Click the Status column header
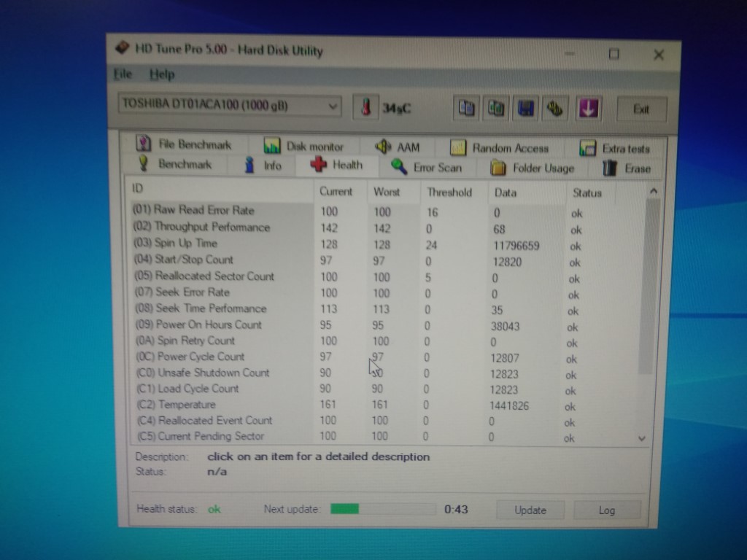Image resolution: width=747 pixels, height=560 pixels. point(591,193)
